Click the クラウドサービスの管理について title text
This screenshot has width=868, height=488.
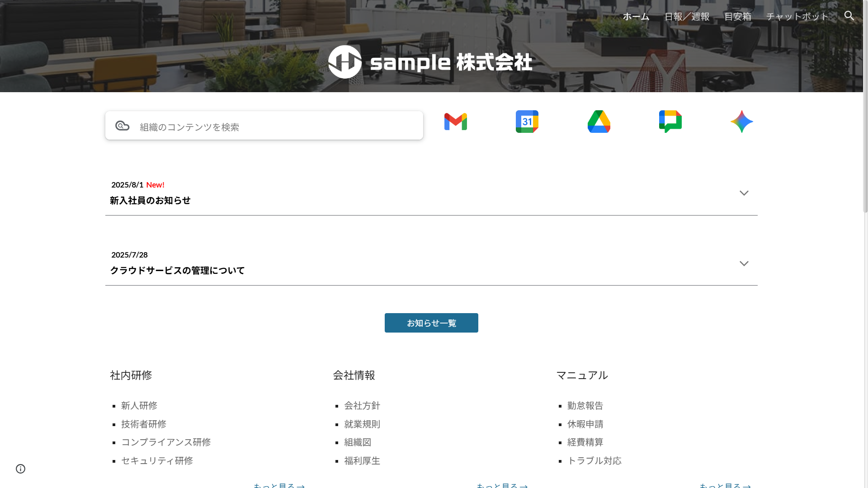pos(177,271)
